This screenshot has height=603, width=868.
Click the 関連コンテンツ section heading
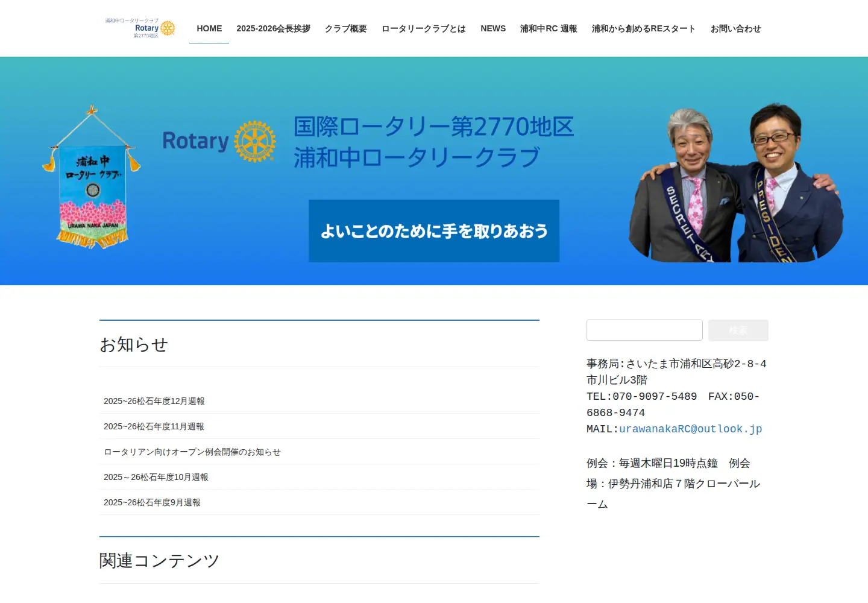pos(159,561)
